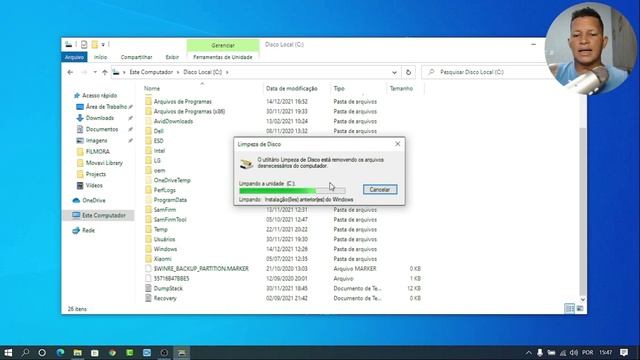
Task: Click the properties icon in title bar
Action: point(84,44)
